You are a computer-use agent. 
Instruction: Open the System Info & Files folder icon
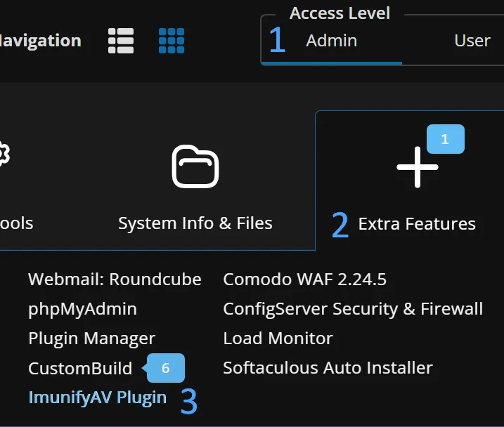pyautogui.click(x=195, y=166)
